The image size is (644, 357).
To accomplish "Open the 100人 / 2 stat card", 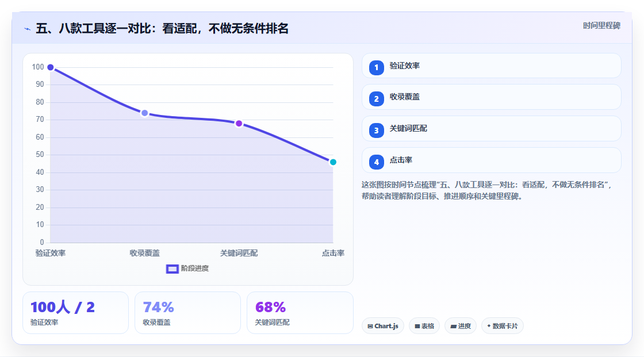I will point(75,313).
